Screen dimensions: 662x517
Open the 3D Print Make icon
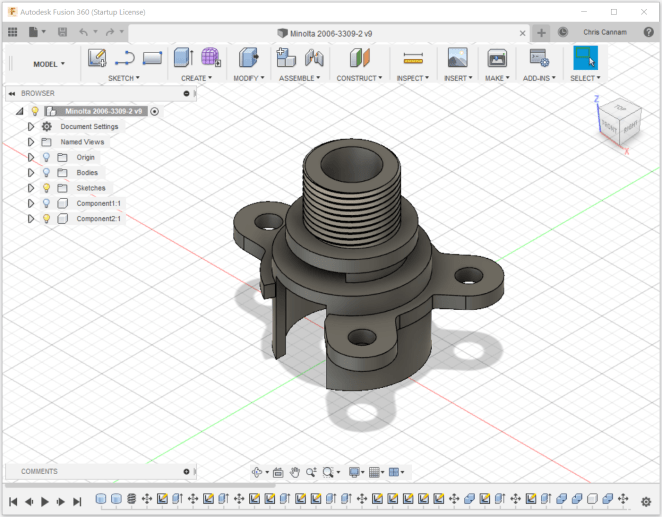point(497,58)
